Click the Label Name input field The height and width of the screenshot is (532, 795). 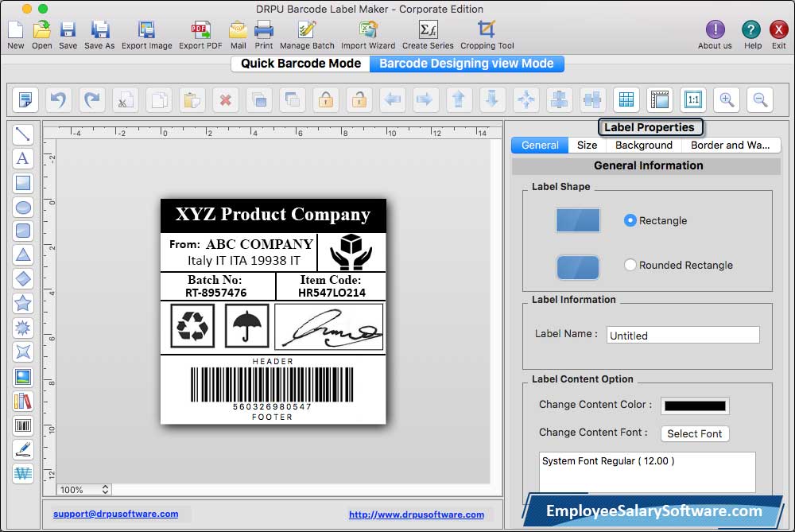683,336
